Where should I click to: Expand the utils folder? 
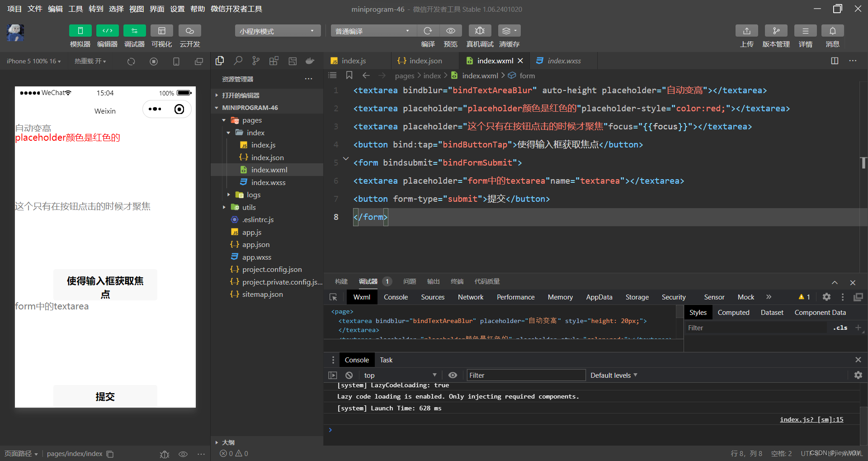pos(224,207)
